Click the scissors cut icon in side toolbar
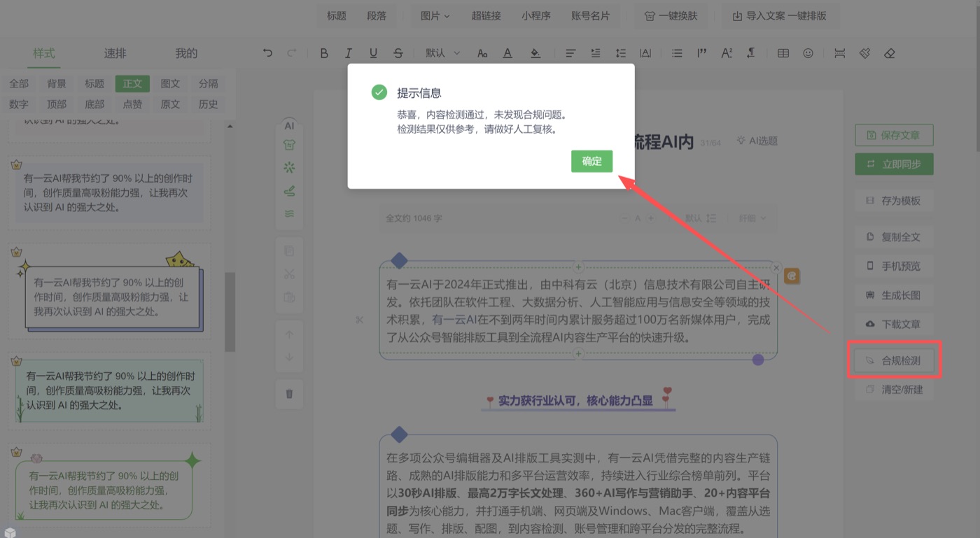Image resolution: width=980 pixels, height=538 pixels. click(x=289, y=274)
